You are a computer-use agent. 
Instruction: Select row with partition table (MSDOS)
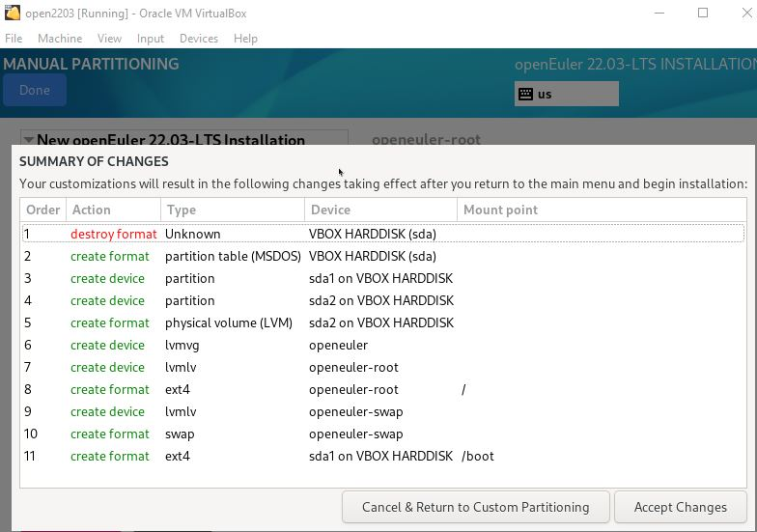pos(382,257)
